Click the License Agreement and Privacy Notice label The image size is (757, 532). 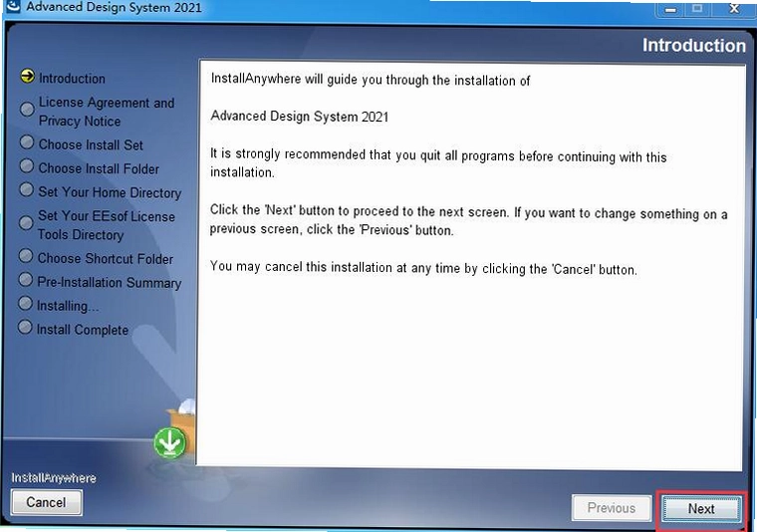click(107, 112)
